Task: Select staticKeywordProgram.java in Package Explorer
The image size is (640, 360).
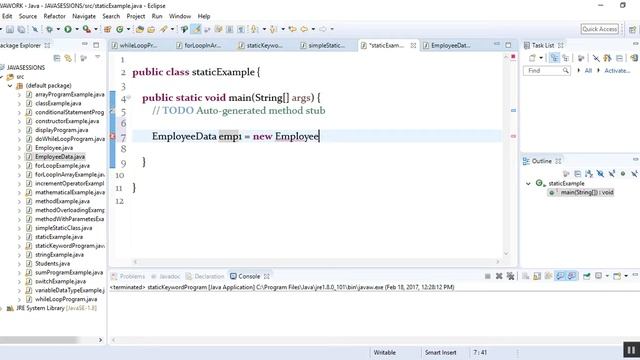Action: 70,246
